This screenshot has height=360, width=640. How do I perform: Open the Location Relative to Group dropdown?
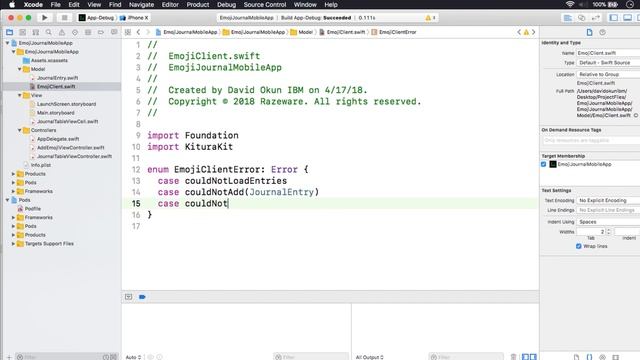pos(608,74)
